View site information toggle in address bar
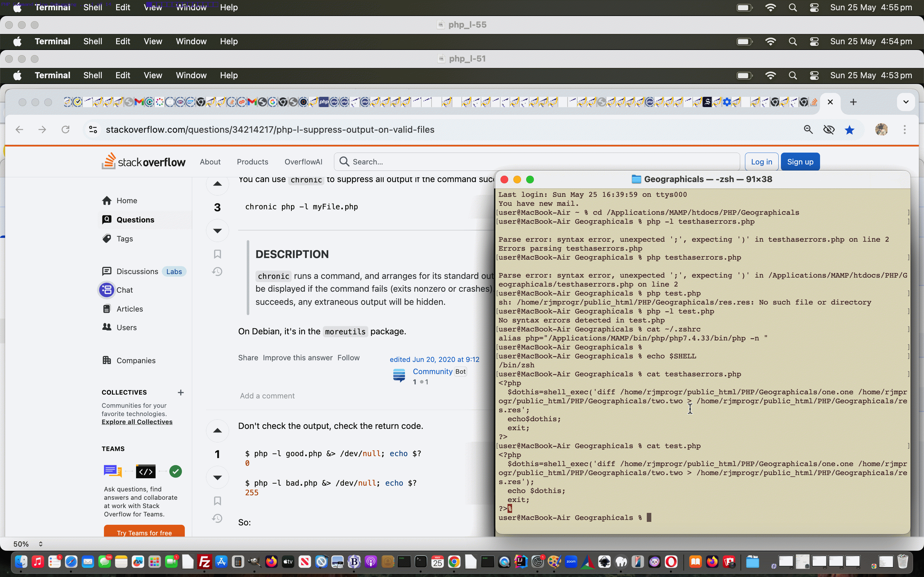This screenshot has height=577, width=924. 93,130
